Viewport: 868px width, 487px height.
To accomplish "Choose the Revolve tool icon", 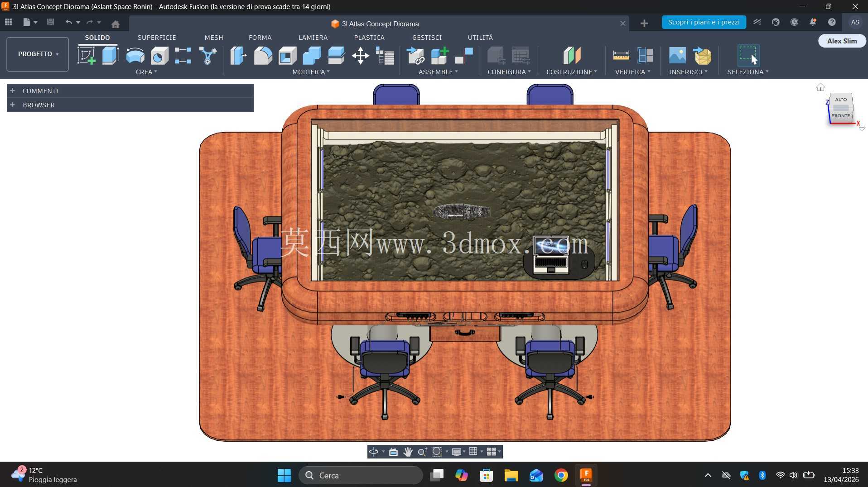I will (x=135, y=56).
